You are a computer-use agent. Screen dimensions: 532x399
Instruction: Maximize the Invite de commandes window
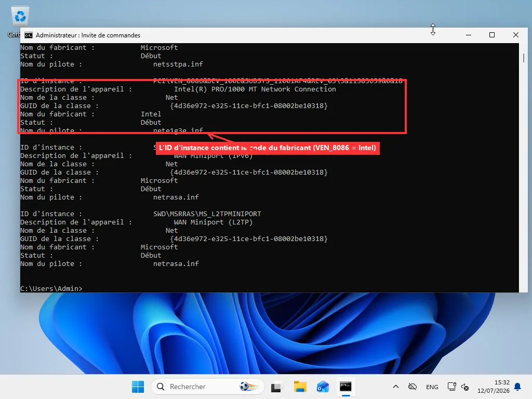492,35
